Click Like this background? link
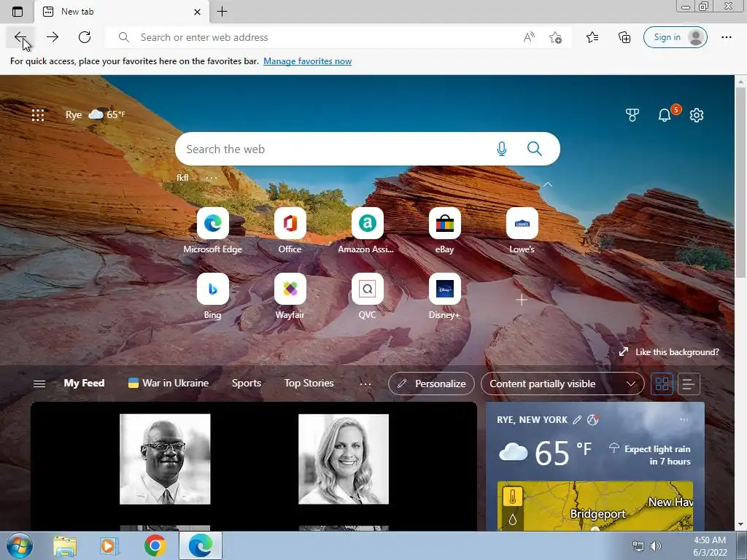This screenshot has height=560, width=747. coord(670,352)
